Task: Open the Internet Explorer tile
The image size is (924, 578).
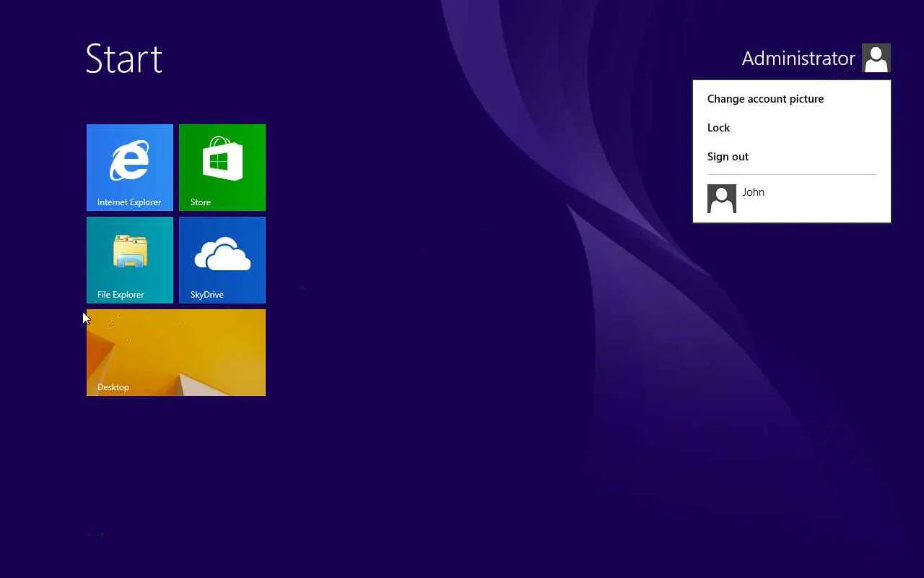Action: [130, 168]
